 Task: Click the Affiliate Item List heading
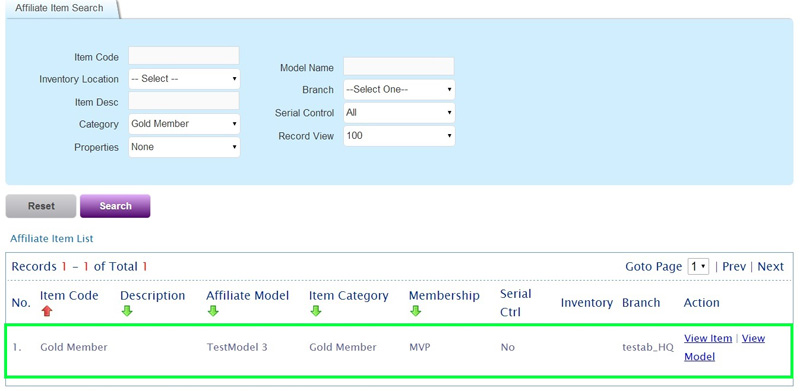pyautogui.click(x=52, y=238)
